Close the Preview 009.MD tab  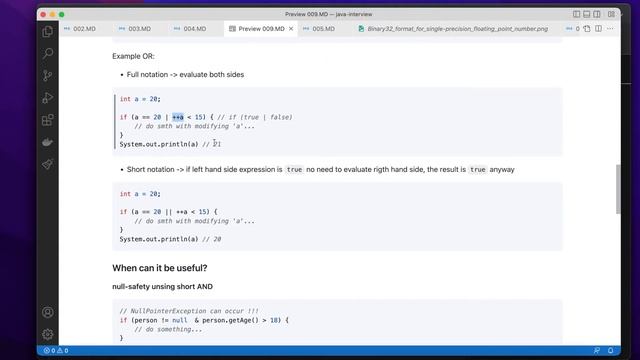point(291,29)
